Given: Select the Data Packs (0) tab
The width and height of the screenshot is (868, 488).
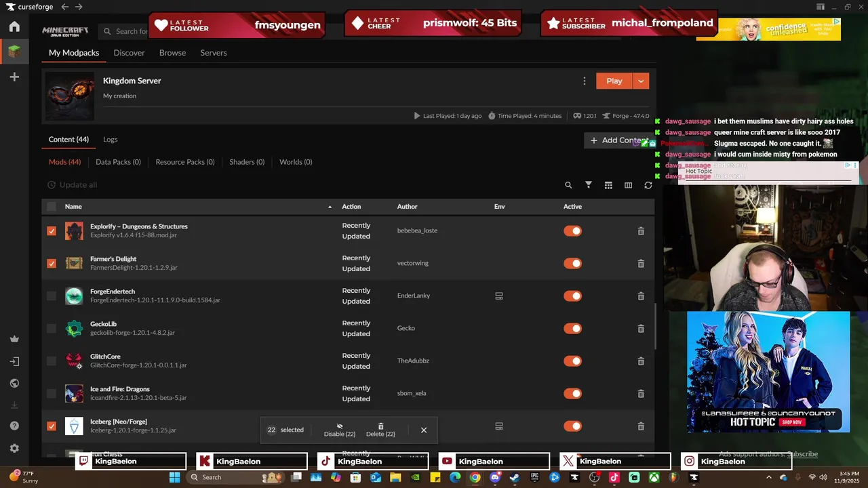Looking at the screenshot, I should coord(118,162).
